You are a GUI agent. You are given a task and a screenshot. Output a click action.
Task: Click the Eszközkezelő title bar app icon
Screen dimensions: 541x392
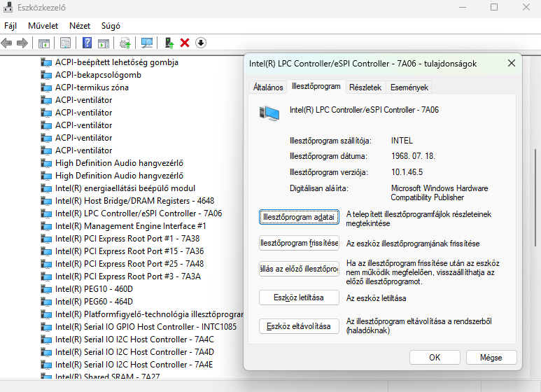pos(8,7)
